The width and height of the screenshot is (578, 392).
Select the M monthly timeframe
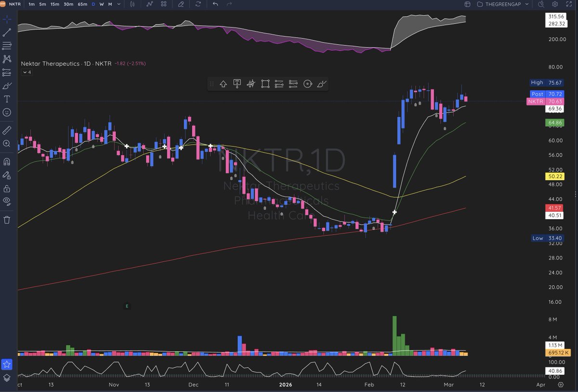tap(110, 4)
